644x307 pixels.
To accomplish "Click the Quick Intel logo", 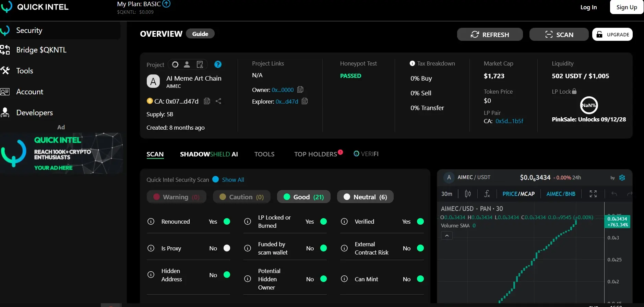I will pos(35,7).
